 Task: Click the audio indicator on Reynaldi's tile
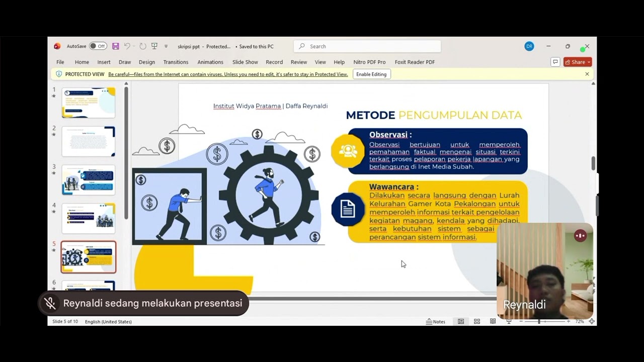click(x=580, y=235)
